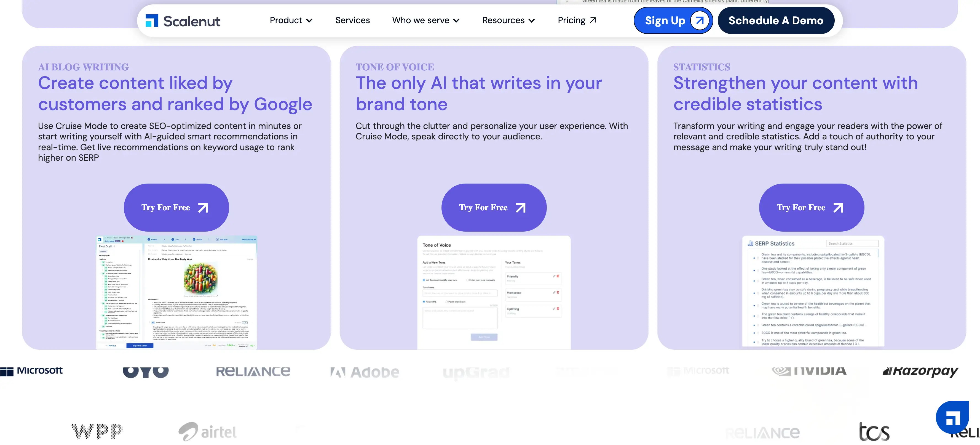This screenshot has width=980, height=445.
Task: Click the faded Reliance logo in bottom row
Action: tap(762, 433)
